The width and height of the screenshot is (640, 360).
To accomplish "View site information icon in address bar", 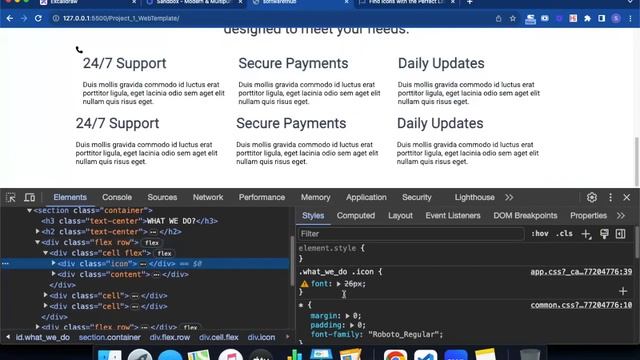I will point(56,18).
